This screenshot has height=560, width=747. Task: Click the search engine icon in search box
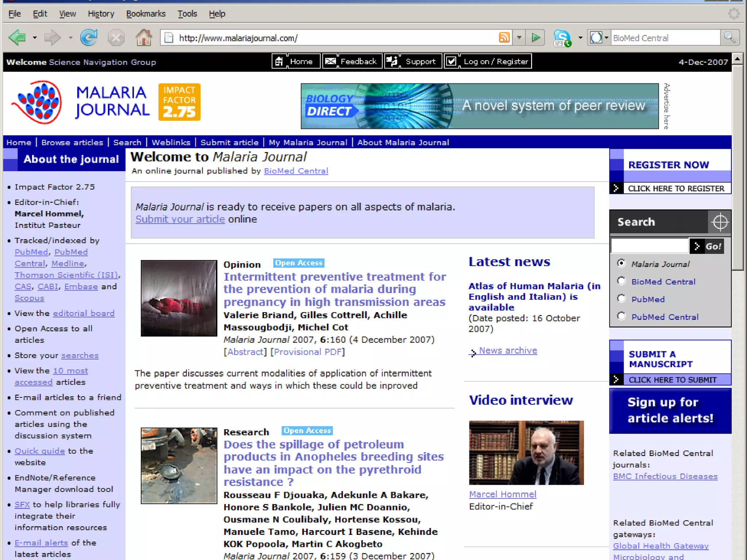596,38
